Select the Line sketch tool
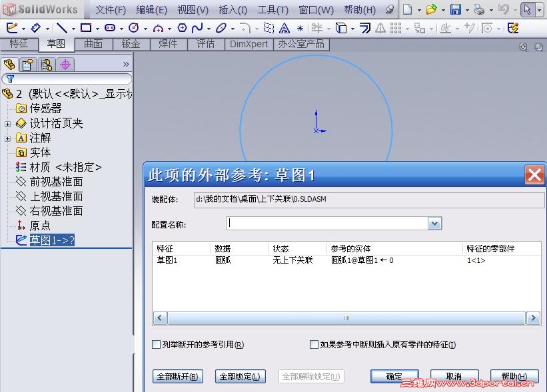This screenshot has width=547, height=392. (x=62, y=28)
